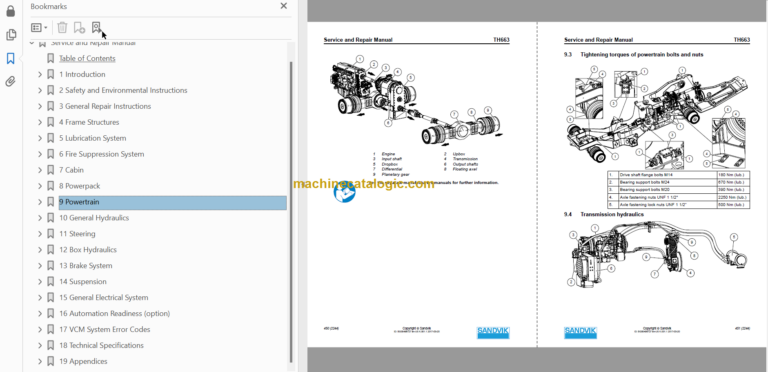The width and height of the screenshot is (768, 372).
Task: Open 16 Automation Readiness (option) bookmark
Action: click(114, 313)
